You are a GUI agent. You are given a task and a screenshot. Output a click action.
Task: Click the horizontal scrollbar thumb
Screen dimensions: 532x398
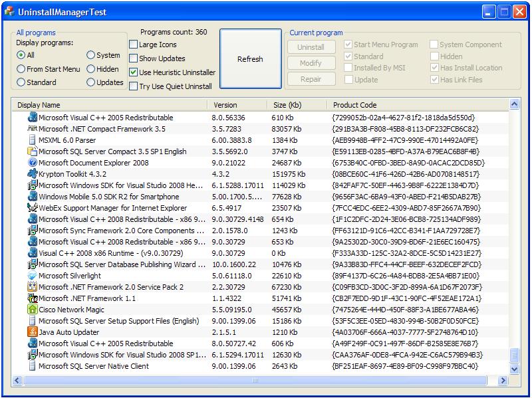click(x=255, y=381)
